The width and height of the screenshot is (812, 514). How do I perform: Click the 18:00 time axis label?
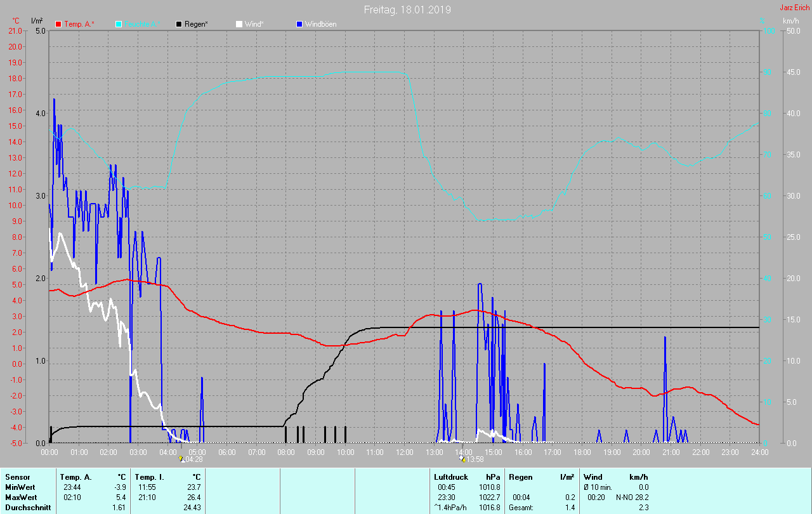coord(582,452)
